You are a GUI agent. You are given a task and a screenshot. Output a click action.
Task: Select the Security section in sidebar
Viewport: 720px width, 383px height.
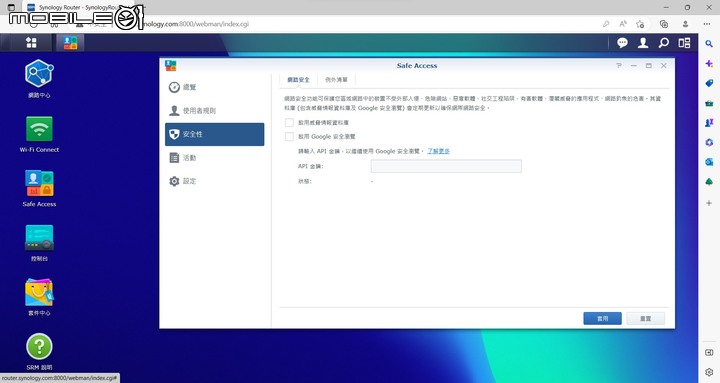pos(214,134)
